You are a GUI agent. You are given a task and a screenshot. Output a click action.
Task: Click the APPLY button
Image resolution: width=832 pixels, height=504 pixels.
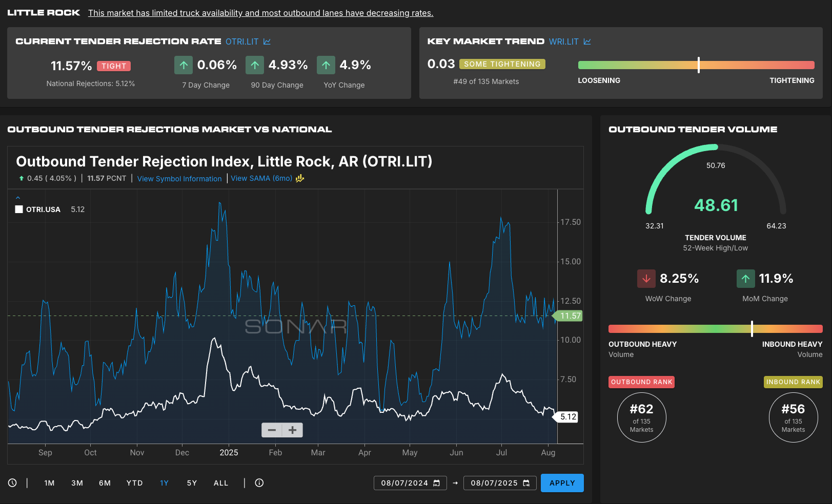coord(562,483)
